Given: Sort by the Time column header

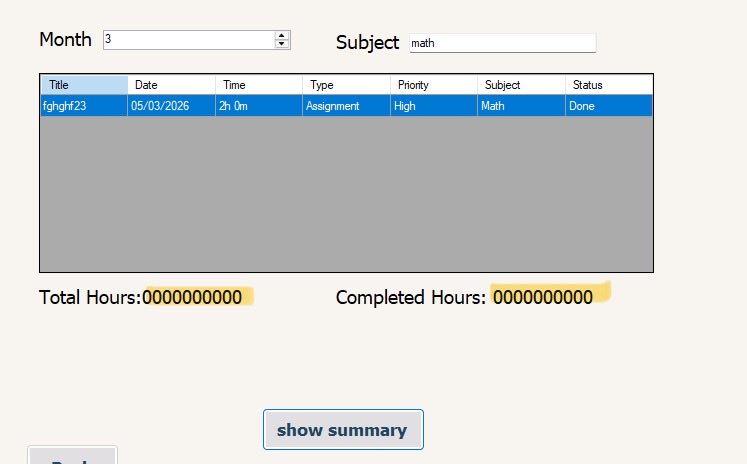Looking at the screenshot, I should tap(259, 85).
